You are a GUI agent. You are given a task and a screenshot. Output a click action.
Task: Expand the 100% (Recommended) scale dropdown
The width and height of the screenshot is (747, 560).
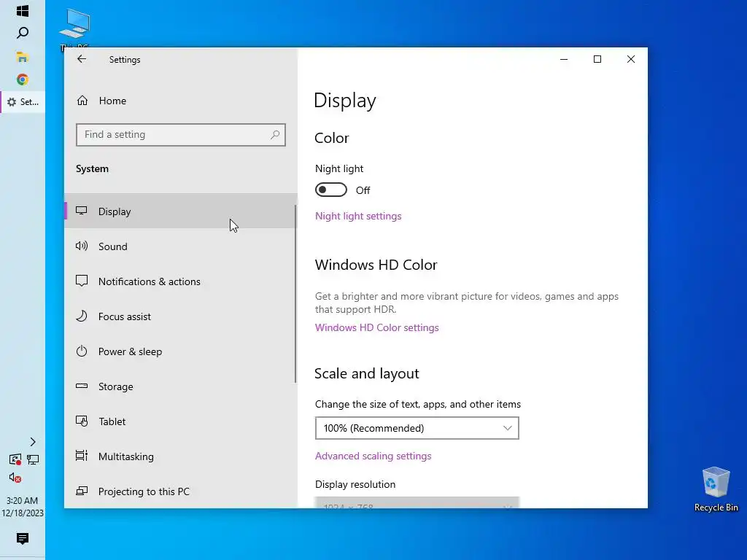[x=417, y=428]
